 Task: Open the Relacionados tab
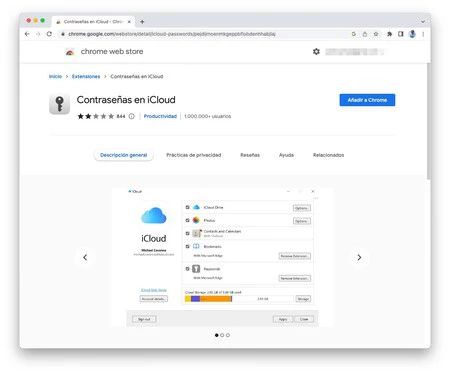pos(328,155)
